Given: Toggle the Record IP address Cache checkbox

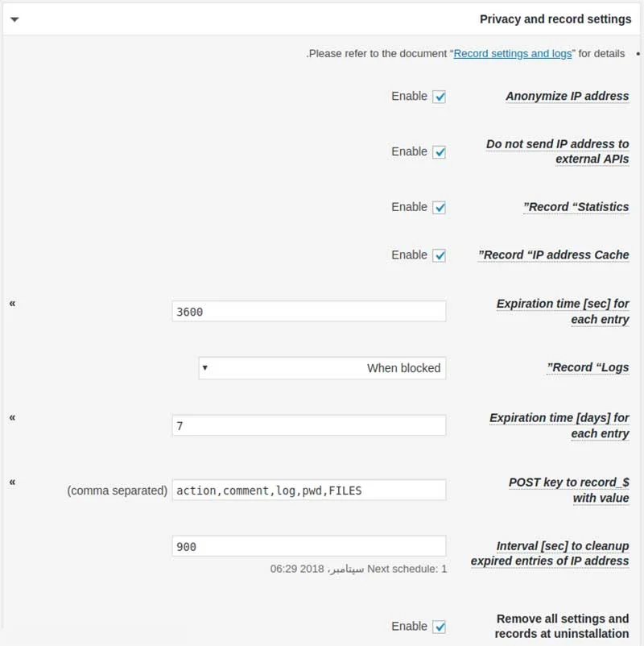Looking at the screenshot, I should tap(440, 255).
